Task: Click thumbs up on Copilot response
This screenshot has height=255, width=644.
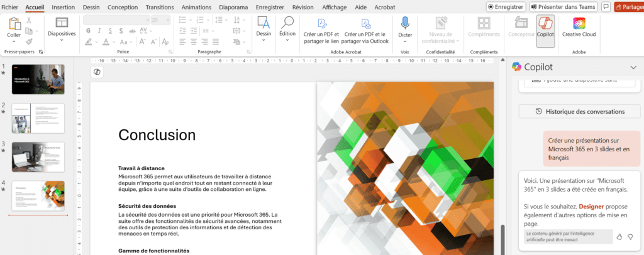Action: 619,237
